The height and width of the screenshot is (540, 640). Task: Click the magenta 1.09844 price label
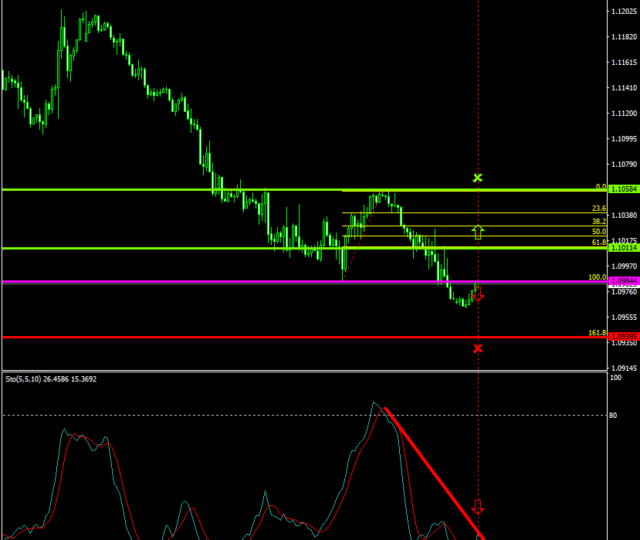(622, 283)
